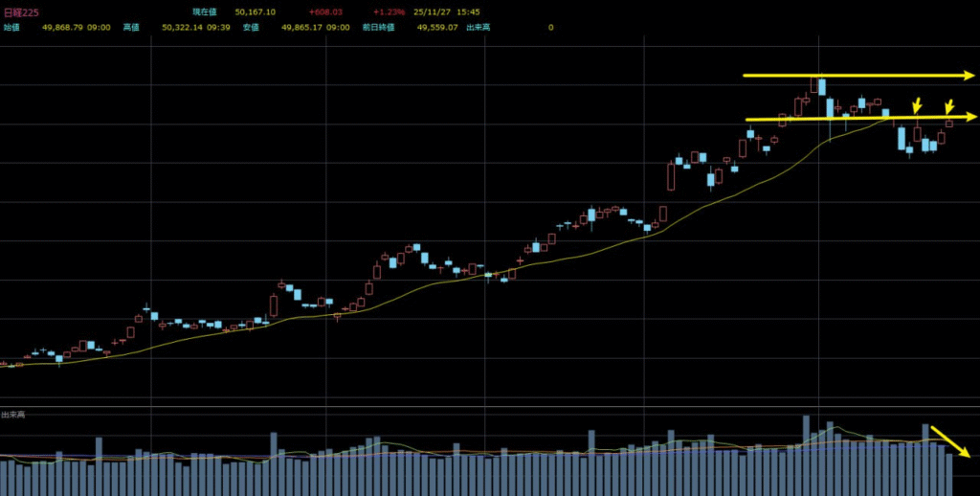The height and width of the screenshot is (496, 980).
Task: Click the 安値 value 49,865.17
Action: pos(301,28)
